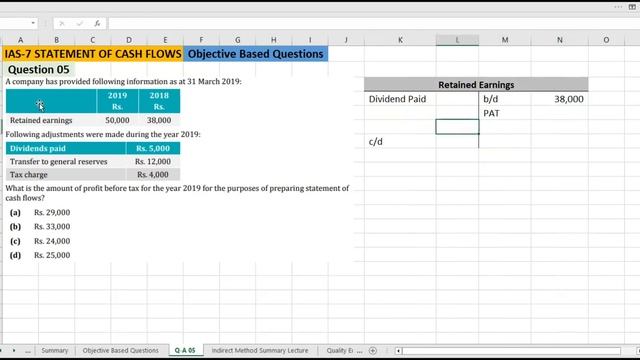Switch to the Summary sheet tab
The height and width of the screenshot is (360, 640).
(x=55, y=351)
